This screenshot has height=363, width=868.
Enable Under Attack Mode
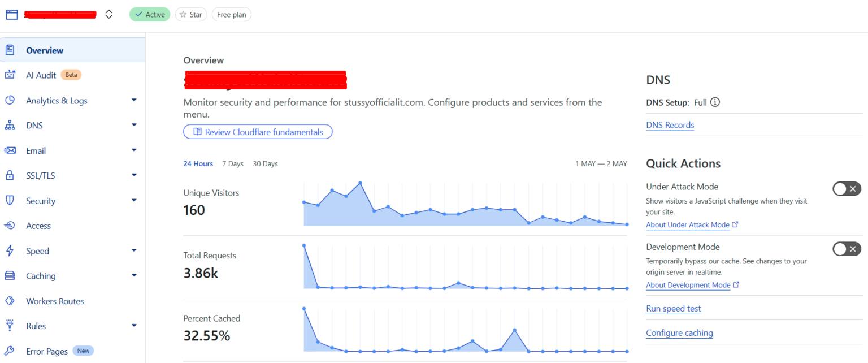point(846,189)
